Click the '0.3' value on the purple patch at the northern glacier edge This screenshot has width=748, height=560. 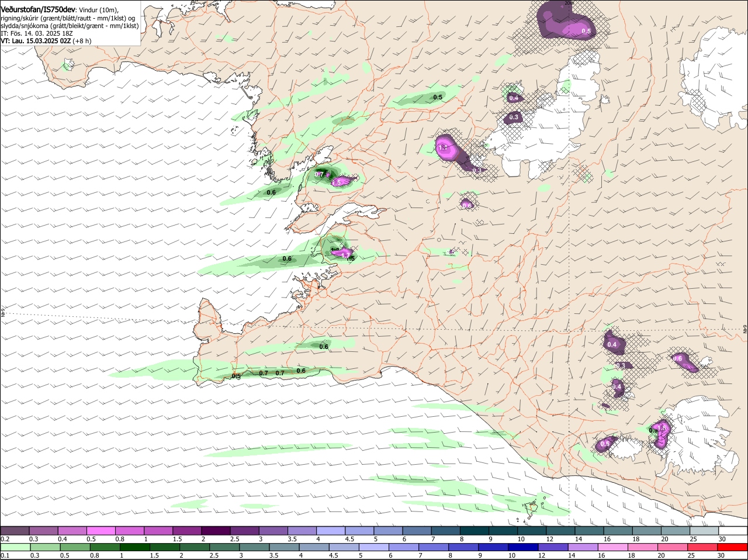[x=514, y=117]
